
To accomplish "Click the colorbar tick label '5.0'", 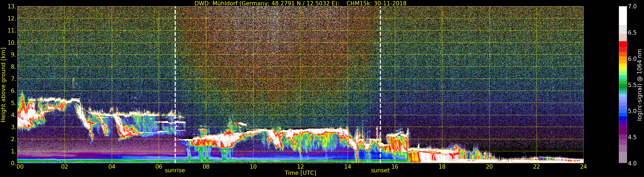I will [632, 111].
